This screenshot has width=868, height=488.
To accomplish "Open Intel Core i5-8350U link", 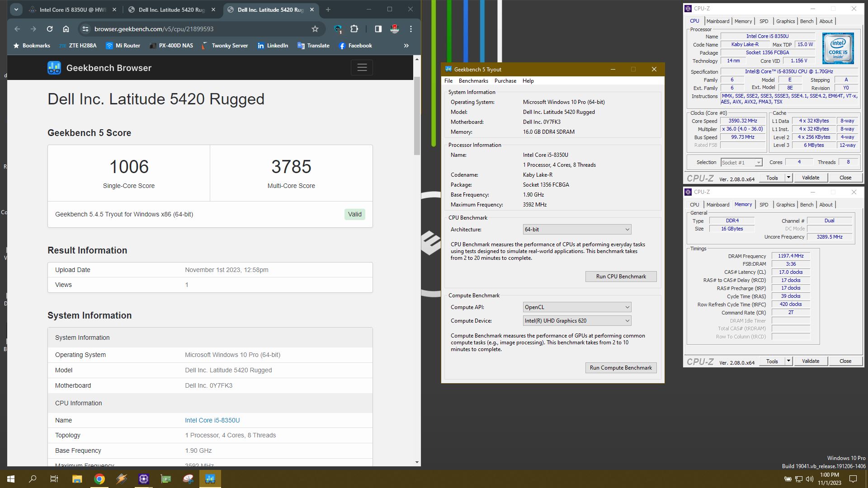I will point(212,420).
